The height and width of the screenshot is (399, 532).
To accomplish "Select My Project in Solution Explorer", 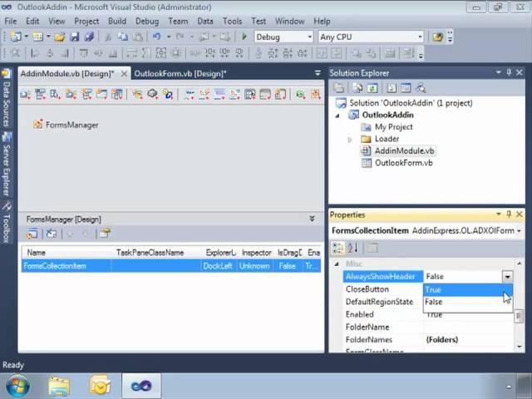I will click(x=393, y=127).
